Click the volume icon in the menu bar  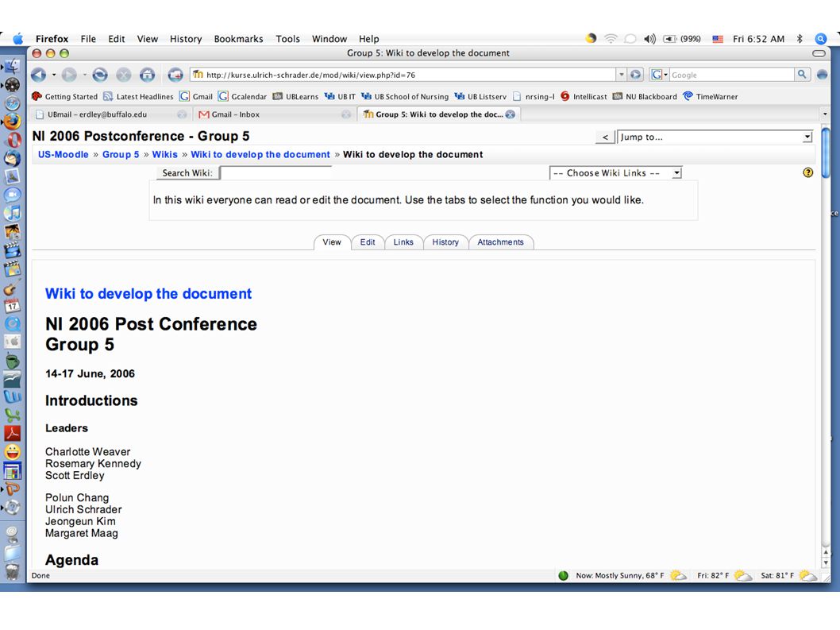point(649,39)
